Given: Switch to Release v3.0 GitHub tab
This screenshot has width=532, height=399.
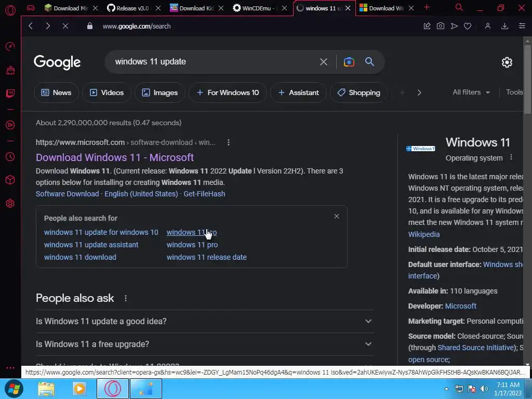Looking at the screenshot, I should click(x=133, y=8).
